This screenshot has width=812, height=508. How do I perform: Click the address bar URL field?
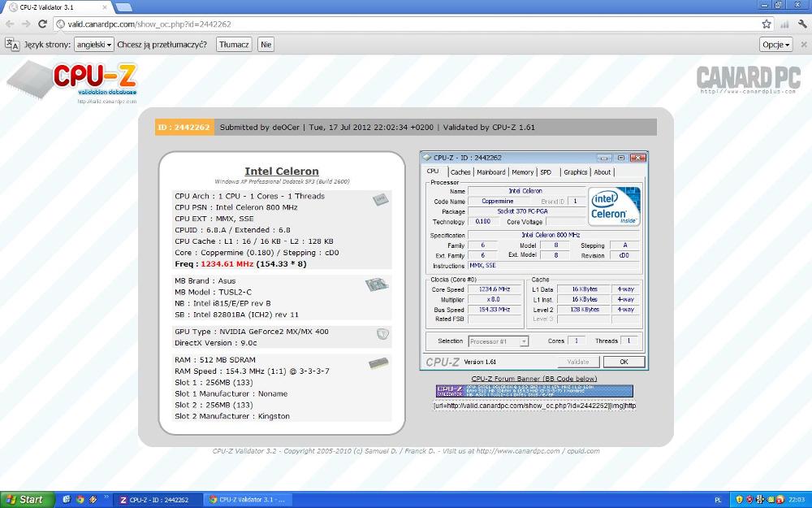(x=407, y=24)
